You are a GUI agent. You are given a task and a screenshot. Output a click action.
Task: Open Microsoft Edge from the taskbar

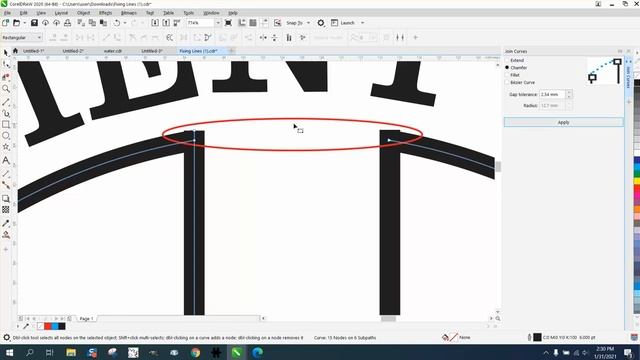coord(257,352)
